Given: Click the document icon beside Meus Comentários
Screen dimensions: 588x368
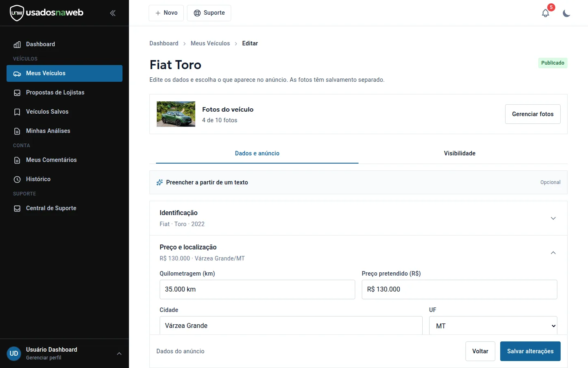Looking at the screenshot, I should click(17, 160).
